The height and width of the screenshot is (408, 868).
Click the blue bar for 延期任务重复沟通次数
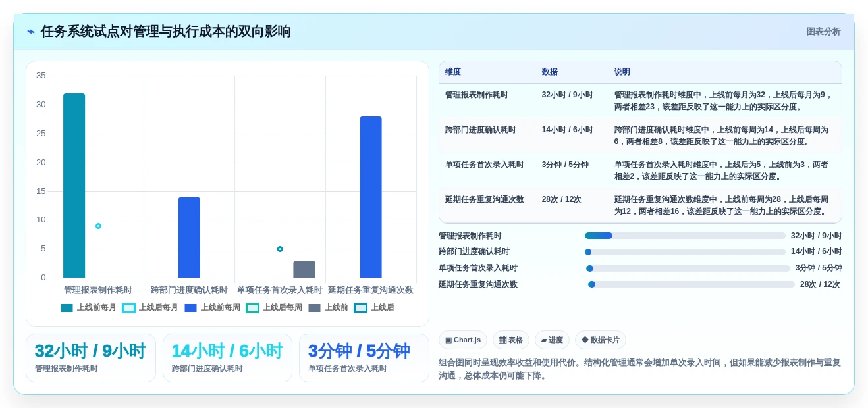click(371, 197)
